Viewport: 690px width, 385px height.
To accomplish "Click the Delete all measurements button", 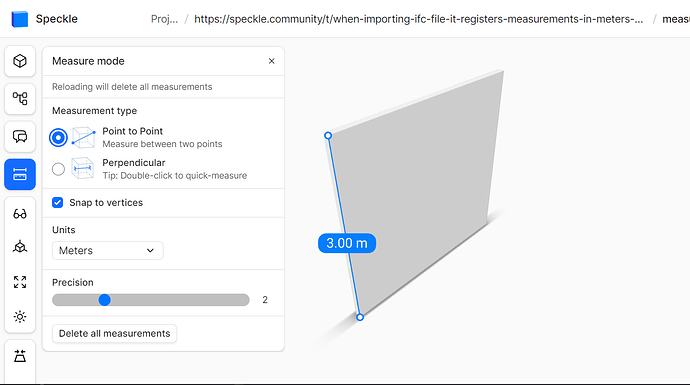I will tap(114, 334).
